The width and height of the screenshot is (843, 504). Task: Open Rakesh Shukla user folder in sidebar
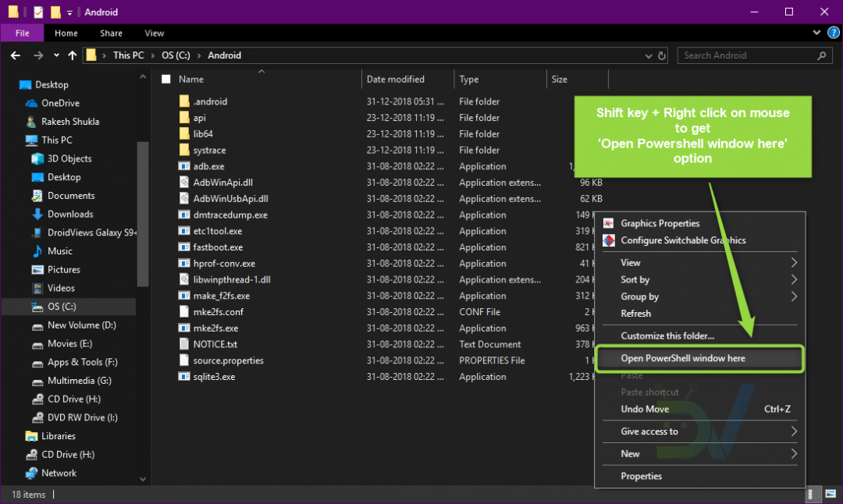tap(70, 122)
